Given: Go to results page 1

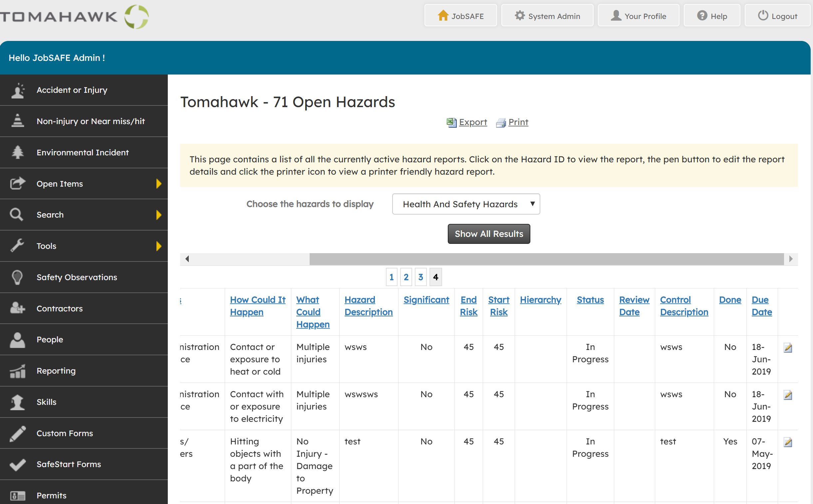Looking at the screenshot, I should click(392, 277).
